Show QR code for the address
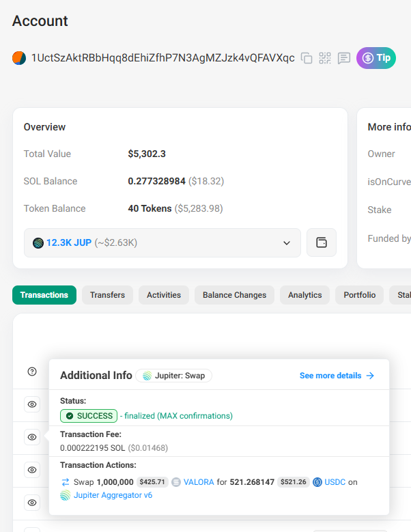This screenshot has width=411, height=532. tap(325, 58)
